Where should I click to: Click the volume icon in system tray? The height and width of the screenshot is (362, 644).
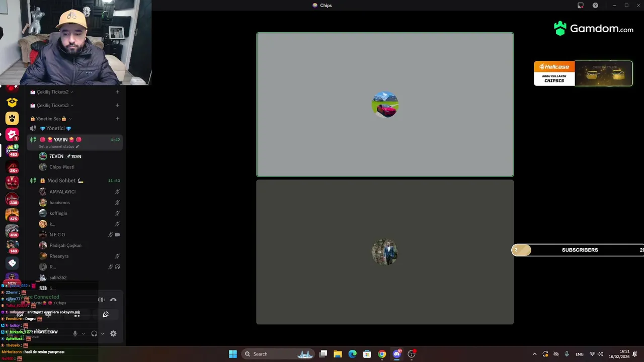(600, 354)
